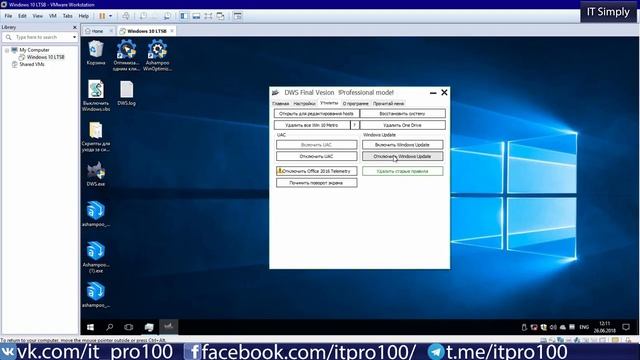Click the Включить UAC button
Viewport: 640px width, 360px height.
[x=316, y=145]
